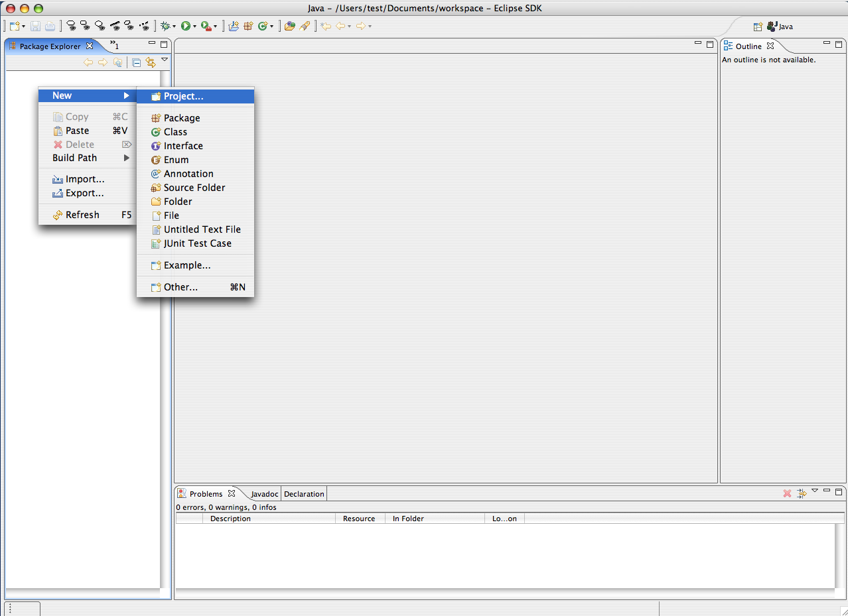Switch to the Javadoc tab
This screenshot has width=848, height=616.
[x=263, y=494]
